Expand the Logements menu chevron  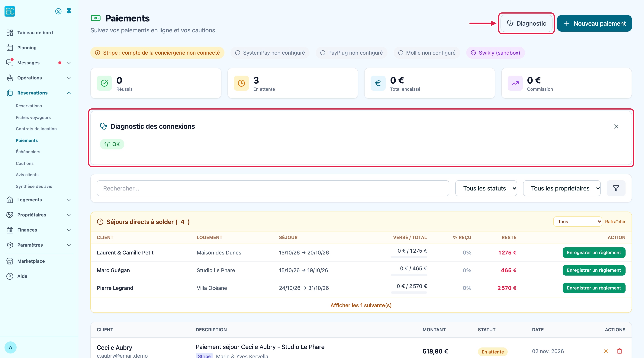point(69,200)
